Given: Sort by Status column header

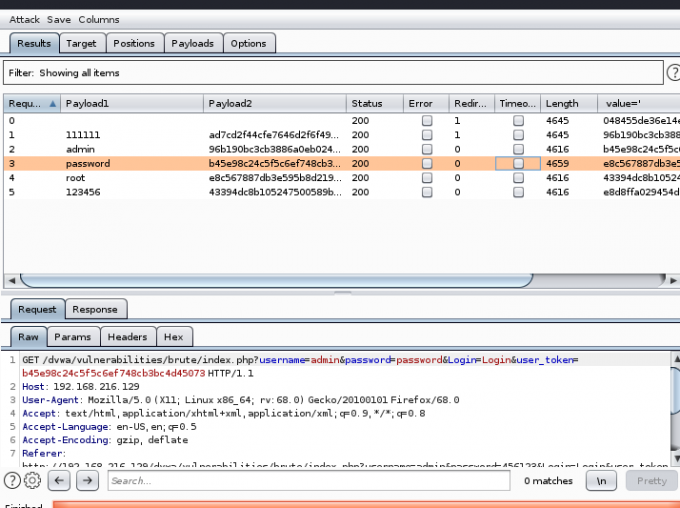Looking at the screenshot, I should click(375, 104).
